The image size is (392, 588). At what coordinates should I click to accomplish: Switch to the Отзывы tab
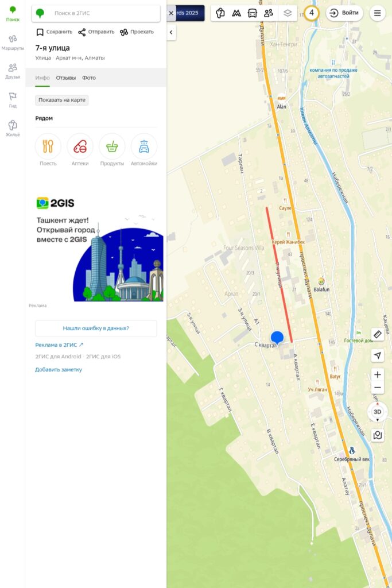point(65,78)
